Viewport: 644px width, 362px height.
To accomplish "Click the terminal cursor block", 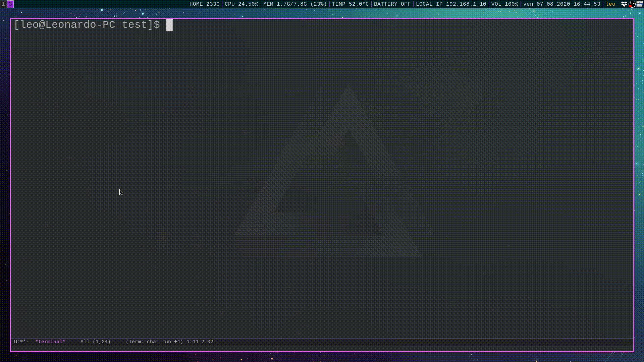I will (x=169, y=25).
